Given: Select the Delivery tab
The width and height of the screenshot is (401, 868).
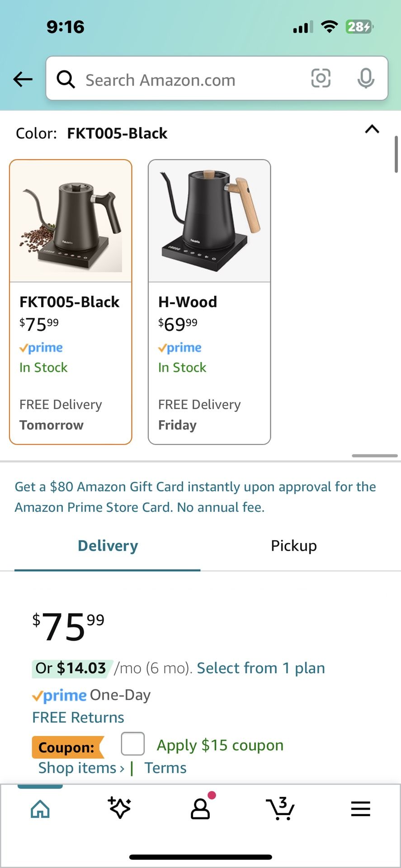Looking at the screenshot, I should 108,546.
